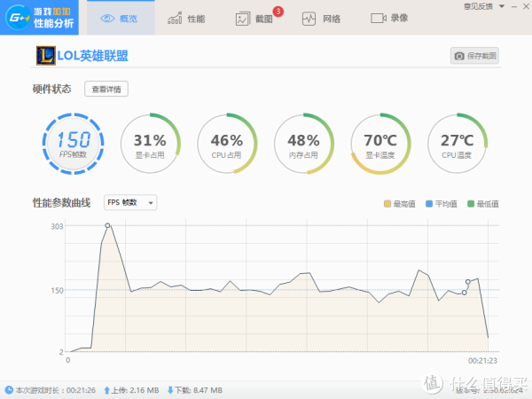Click 上传 2.16 MB text
This screenshot has height=399, width=532.
(135, 390)
